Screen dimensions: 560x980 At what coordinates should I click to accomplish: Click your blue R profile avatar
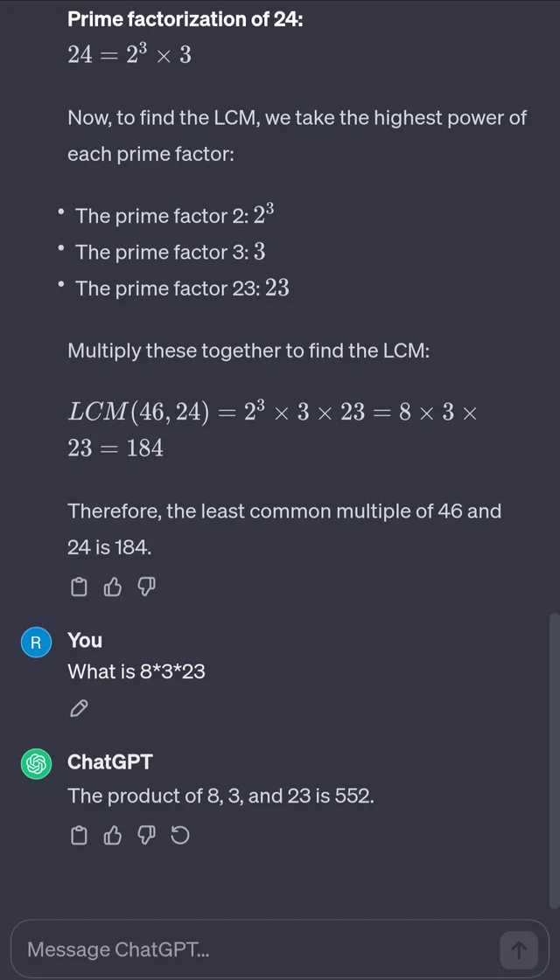pos(36,642)
